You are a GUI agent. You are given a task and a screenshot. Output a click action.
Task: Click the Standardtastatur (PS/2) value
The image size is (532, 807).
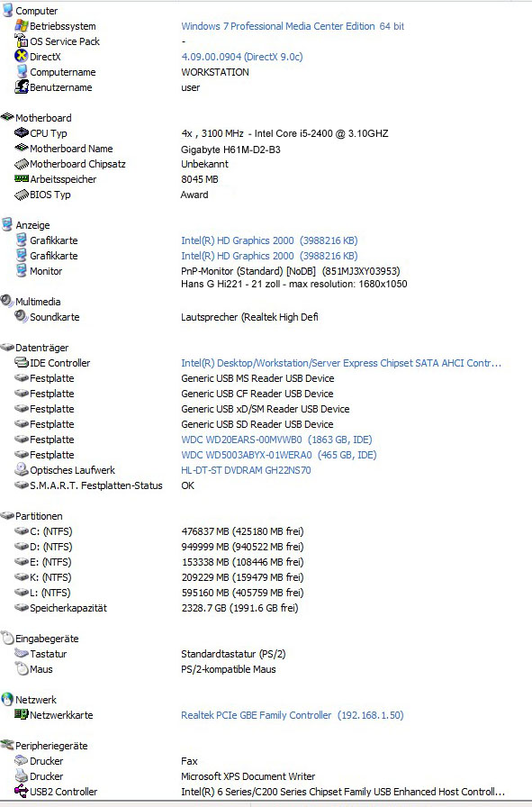(x=233, y=654)
